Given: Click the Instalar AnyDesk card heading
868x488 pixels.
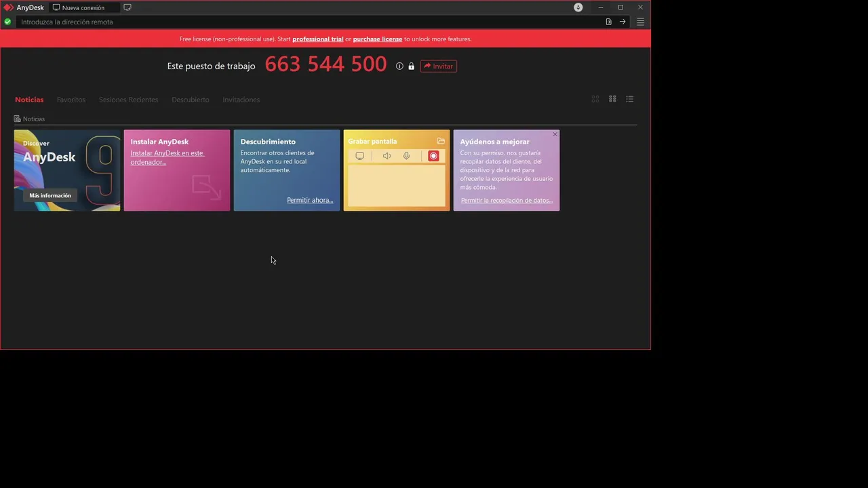Looking at the screenshot, I should (x=159, y=142).
